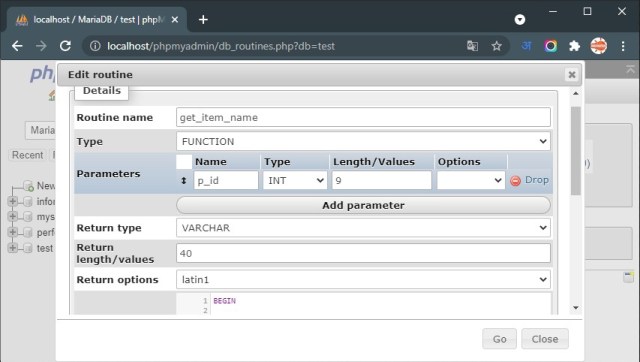Click the 'New' item in database tree

point(46,186)
